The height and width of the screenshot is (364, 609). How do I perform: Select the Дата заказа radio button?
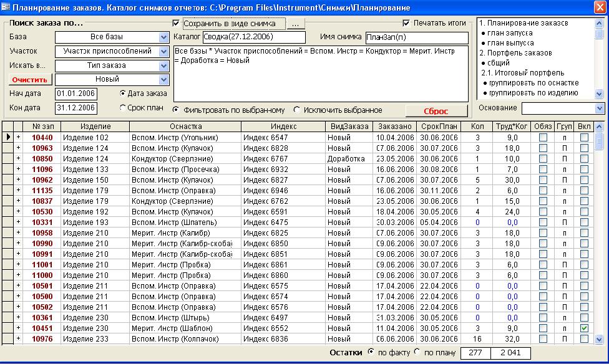(123, 93)
